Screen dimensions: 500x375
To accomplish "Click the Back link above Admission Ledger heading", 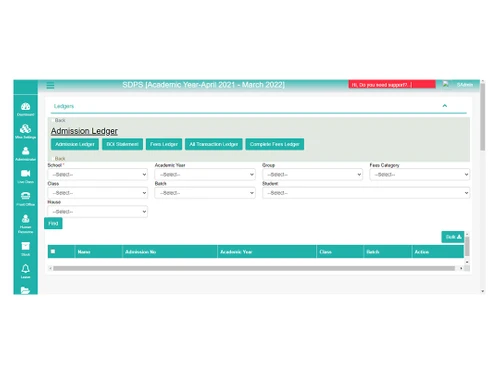I will [x=60, y=120].
